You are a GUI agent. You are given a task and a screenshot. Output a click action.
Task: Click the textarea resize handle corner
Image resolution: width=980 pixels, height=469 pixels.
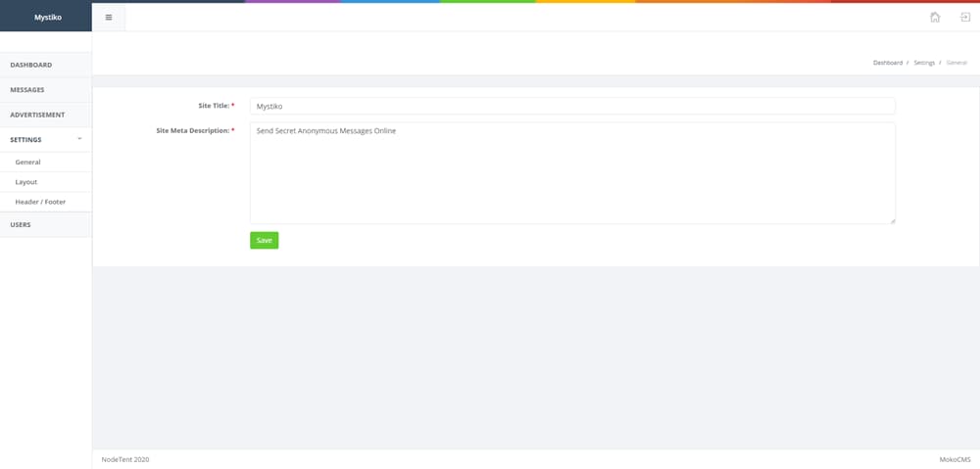coord(892,220)
